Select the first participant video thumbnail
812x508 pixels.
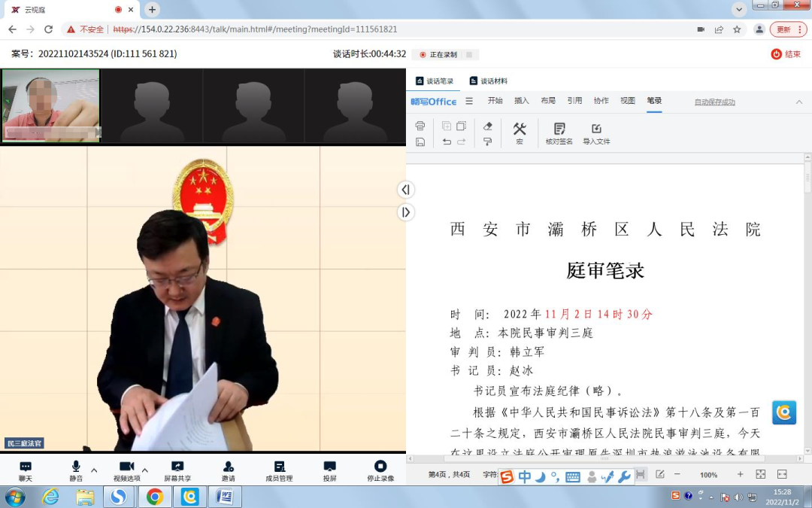point(51,105)
